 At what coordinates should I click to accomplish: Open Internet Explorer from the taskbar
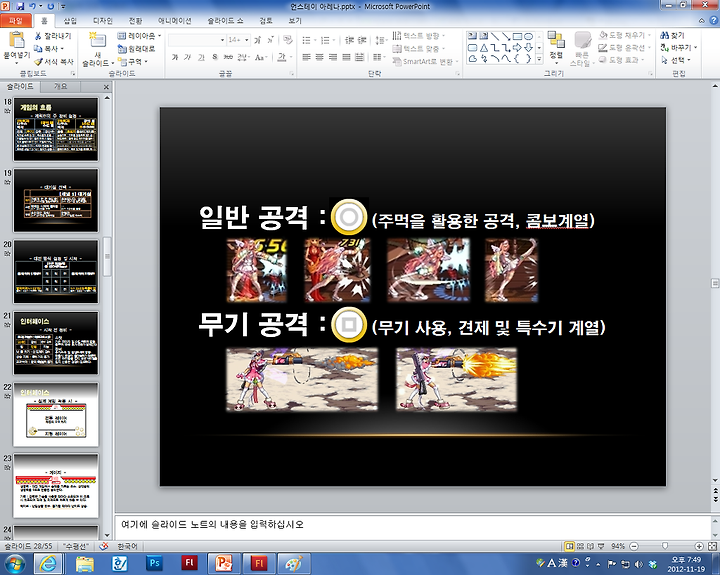click(x=48, y=563)
